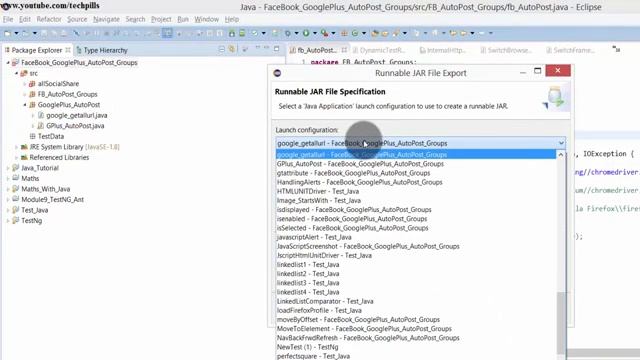640x360 pixels.
Task: Click the New toolbar icon
Action: [7, 33]
